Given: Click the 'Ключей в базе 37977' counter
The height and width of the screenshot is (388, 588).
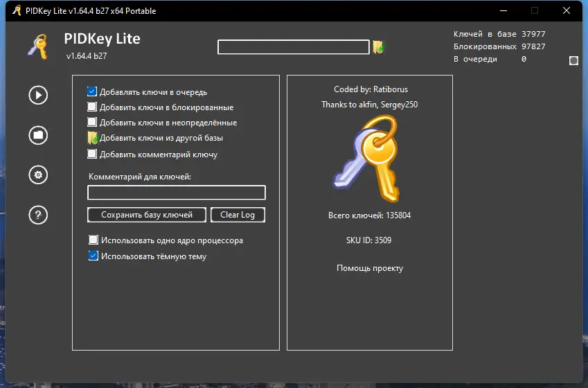Looking at the screenshot, I should pyautogui.click(x=499, y=34).
